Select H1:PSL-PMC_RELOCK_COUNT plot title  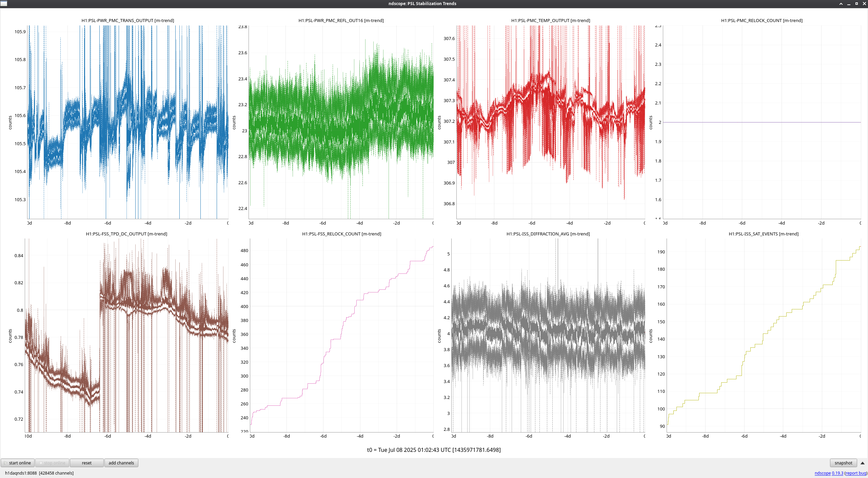762,20
